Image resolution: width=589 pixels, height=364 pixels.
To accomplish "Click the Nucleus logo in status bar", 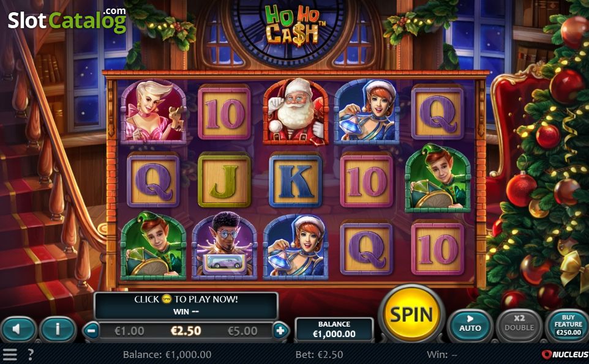I will [x=565, y=354].
